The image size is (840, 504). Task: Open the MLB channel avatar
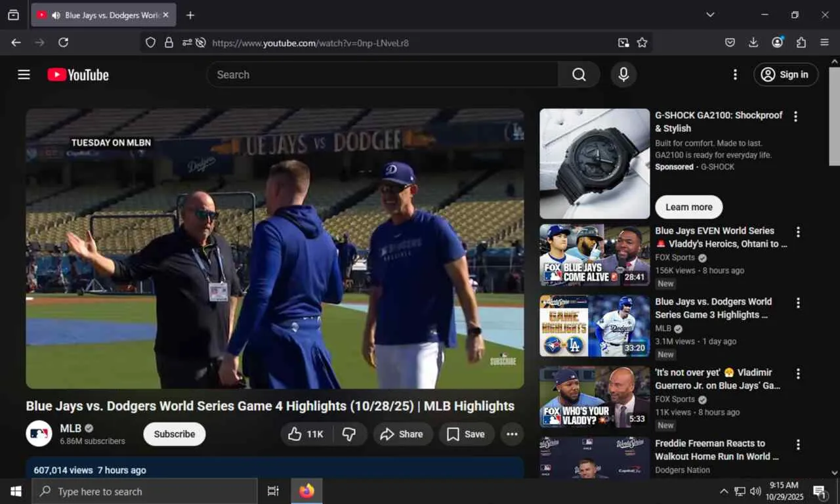tap(39, 434)
